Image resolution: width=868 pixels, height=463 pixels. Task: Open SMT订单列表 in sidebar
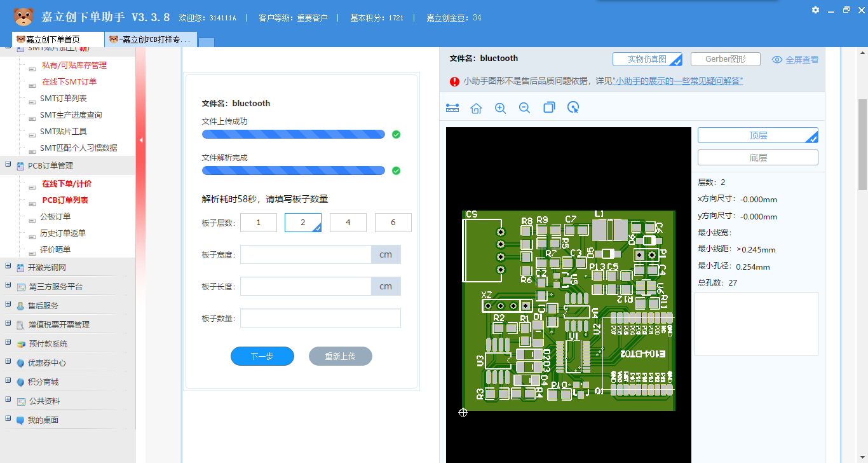[x=64, y=99]
